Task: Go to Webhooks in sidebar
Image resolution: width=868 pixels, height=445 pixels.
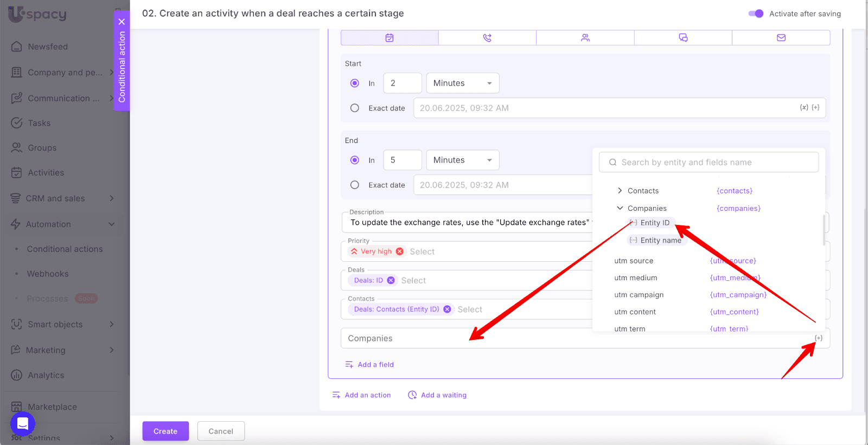Action: point(48,274)
